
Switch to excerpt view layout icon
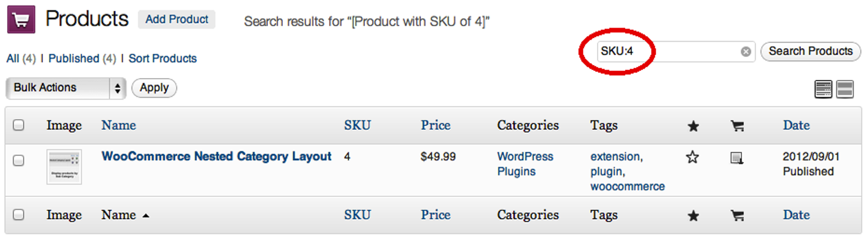(845, 89)
